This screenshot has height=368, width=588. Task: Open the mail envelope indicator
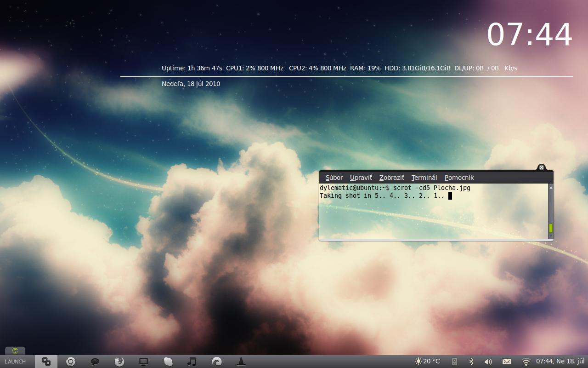point(506,362)
